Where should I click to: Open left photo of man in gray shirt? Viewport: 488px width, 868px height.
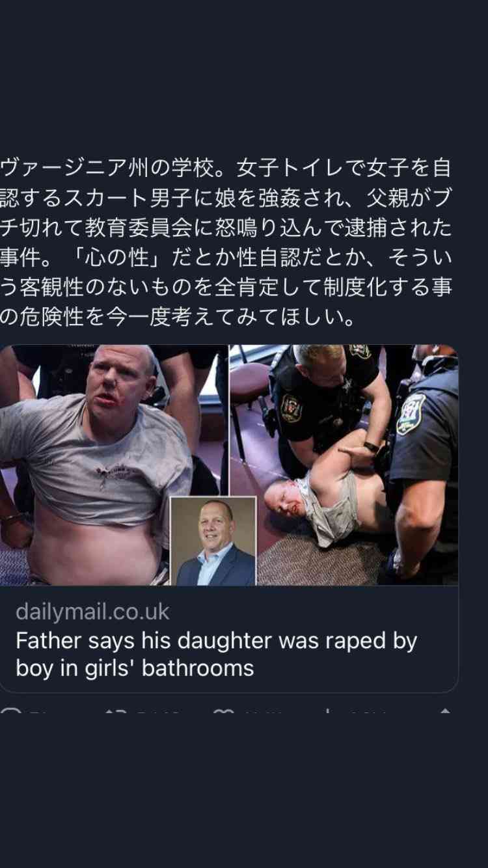click(114, 465)
